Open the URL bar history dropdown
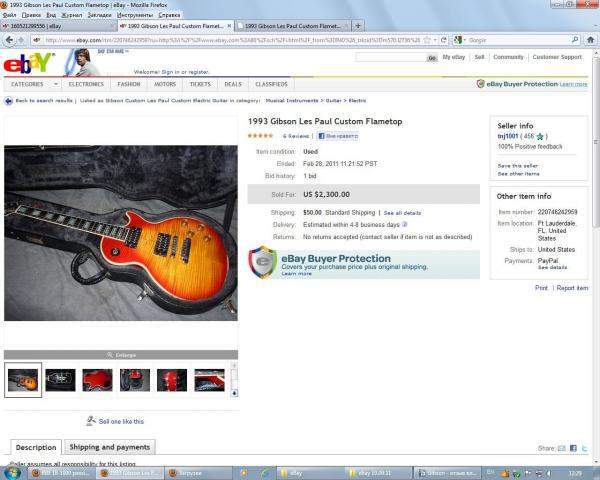 435,40
